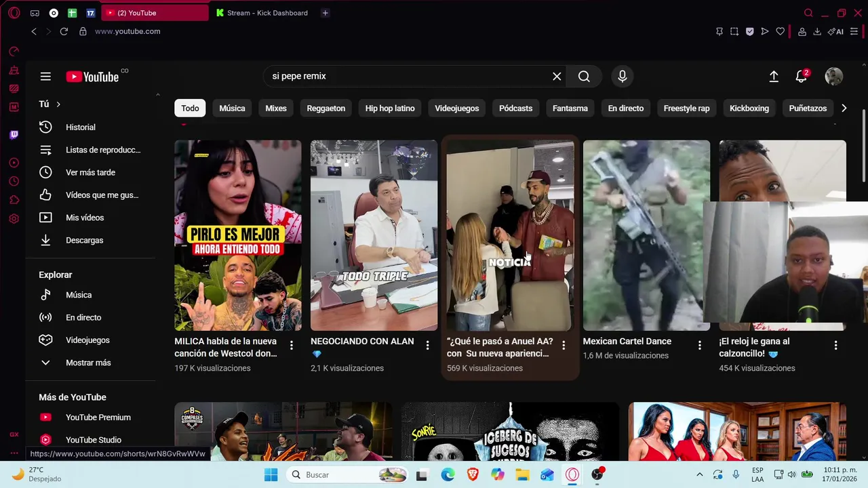Select the Todo filter chip
The image size is (868, 488).
190,108
